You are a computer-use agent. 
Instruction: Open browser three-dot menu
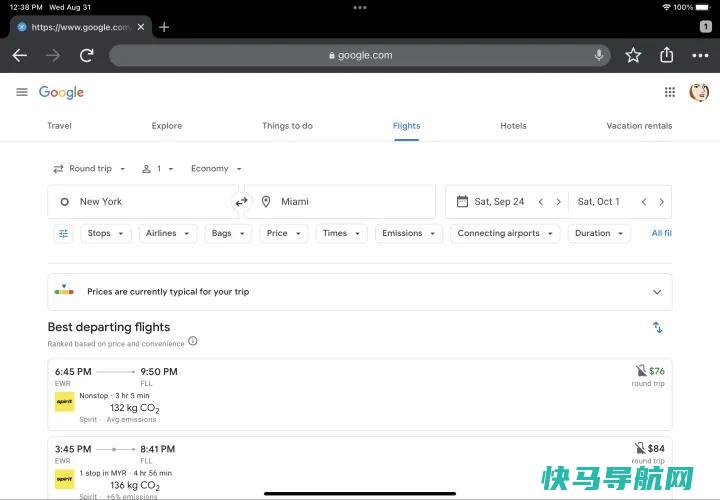700,56
